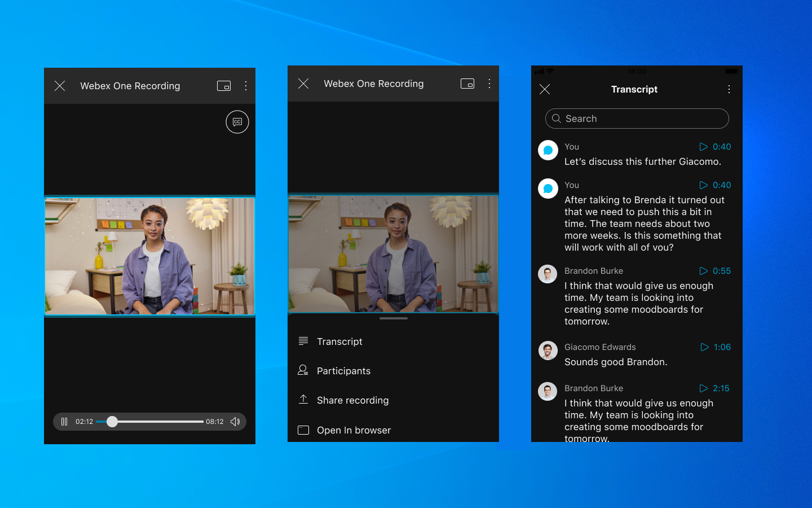Close the left recording player panel
Image resolution: width=812 pixels, height=508 pixels.
[60, 86]
